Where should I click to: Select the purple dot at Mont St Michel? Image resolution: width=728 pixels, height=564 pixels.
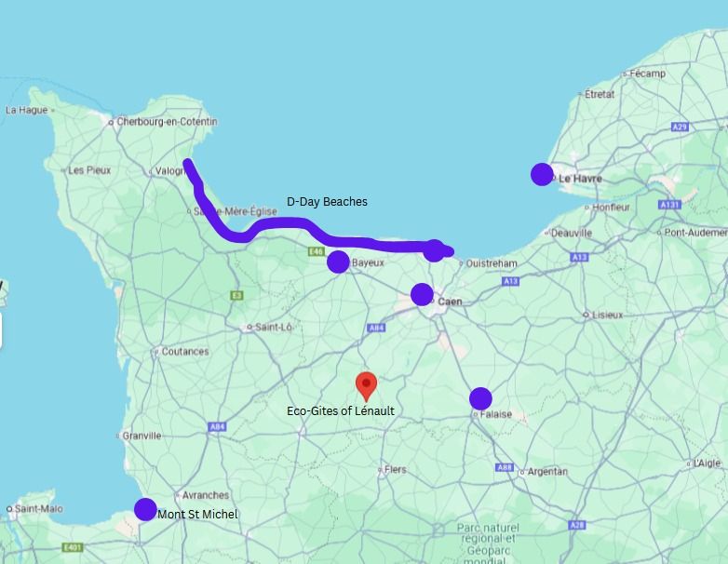pyautogui.click(x=145, y=509)
